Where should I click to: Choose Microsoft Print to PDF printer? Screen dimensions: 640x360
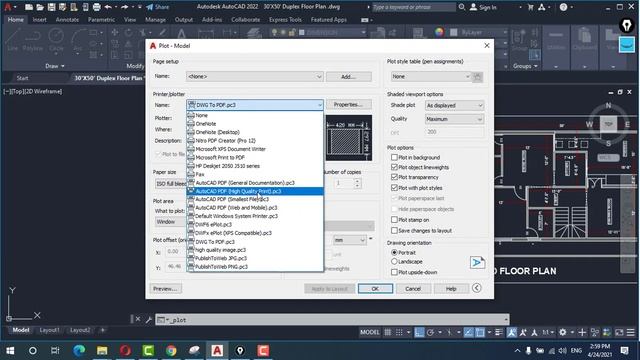(255, 158)
